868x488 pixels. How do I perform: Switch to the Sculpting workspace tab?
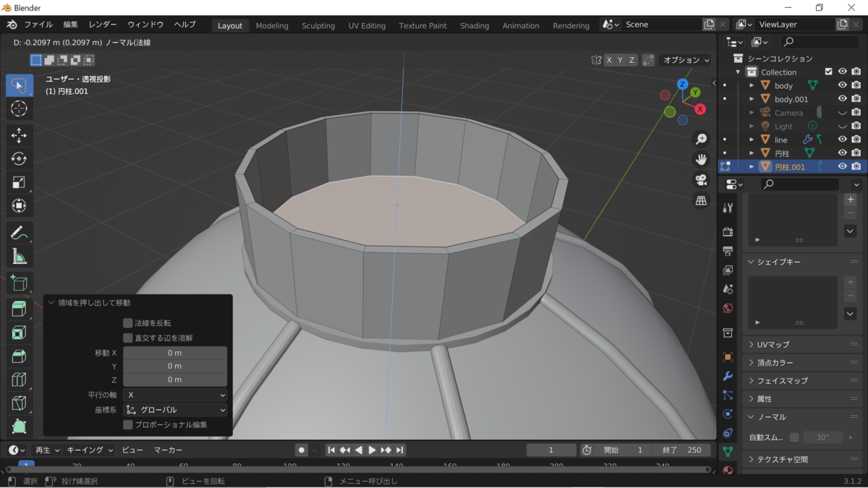point(318,25)
